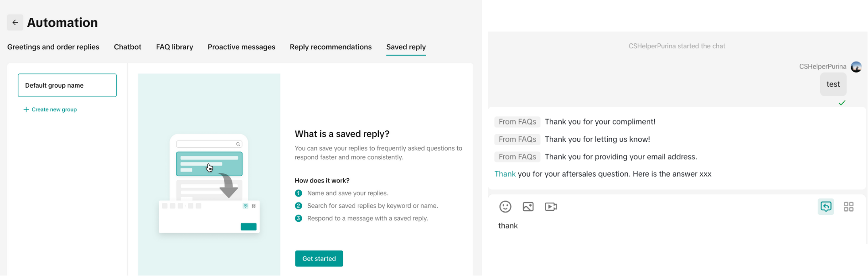Open the Chatbot tab
The image size is (868, 276).
pyautogui.click(x=128, y=47)
